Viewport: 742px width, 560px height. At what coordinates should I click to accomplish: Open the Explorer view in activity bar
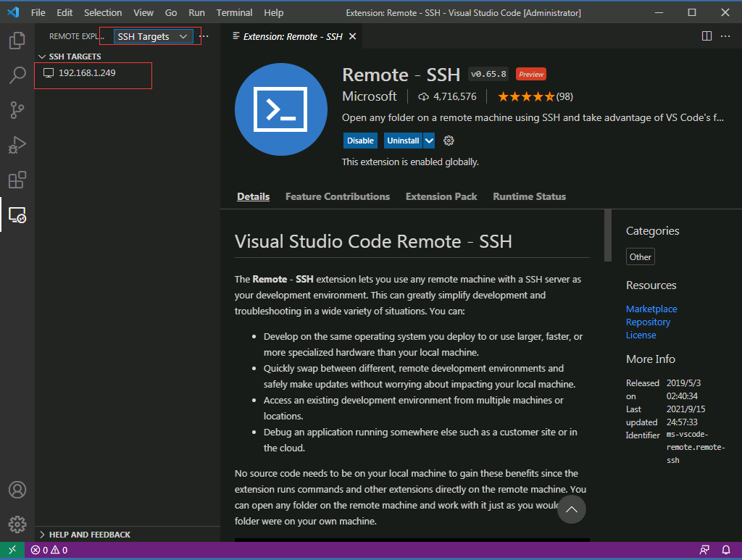(x=17, y=41)
